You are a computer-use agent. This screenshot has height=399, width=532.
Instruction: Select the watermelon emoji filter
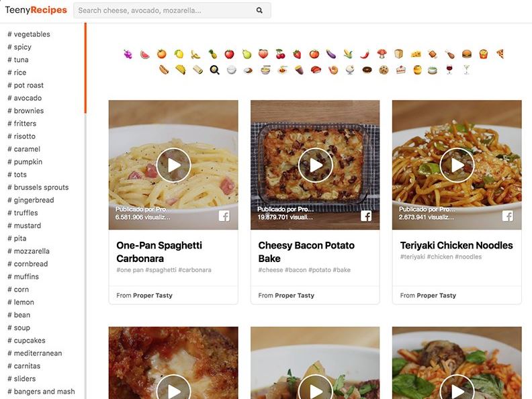click(x=145, y=54)
